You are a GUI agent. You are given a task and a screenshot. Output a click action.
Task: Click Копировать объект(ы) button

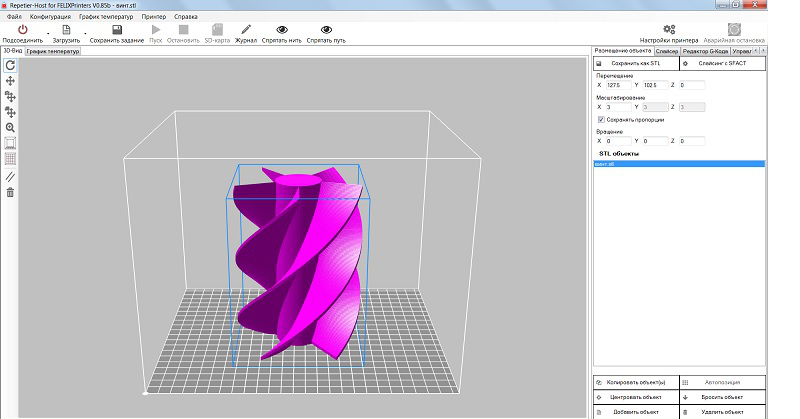coord(636,382)
